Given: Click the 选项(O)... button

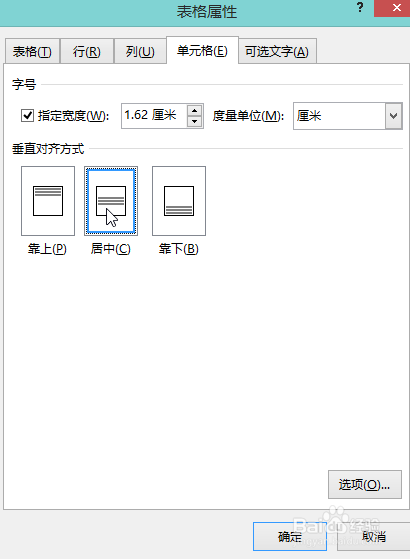Looking at the screenshot, I should [x=365, y=484].
